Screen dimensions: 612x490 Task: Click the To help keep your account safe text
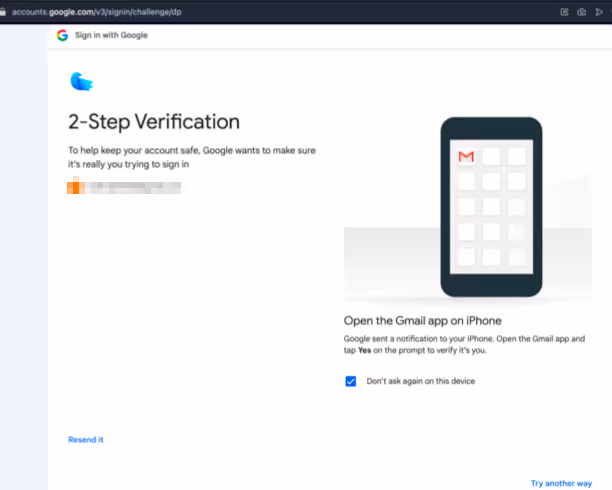[192, 157]
